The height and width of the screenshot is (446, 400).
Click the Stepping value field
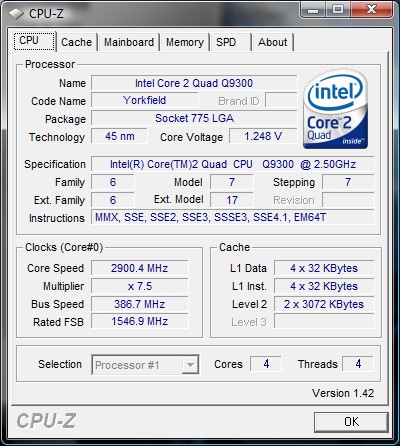[x=348, y=182]
